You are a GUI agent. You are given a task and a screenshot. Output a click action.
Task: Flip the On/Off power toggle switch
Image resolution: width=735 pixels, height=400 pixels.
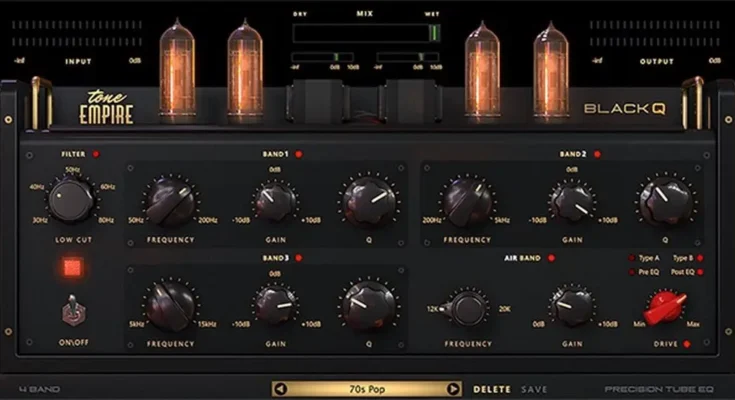72,311
